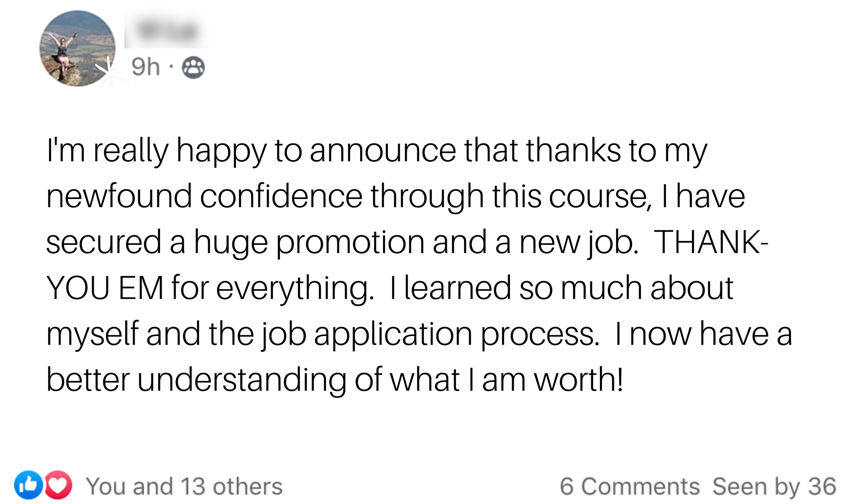This screenshot has height=504, width=860.
Task: Click the red heart Love reaction icon
Action: (x=58, y=485)
